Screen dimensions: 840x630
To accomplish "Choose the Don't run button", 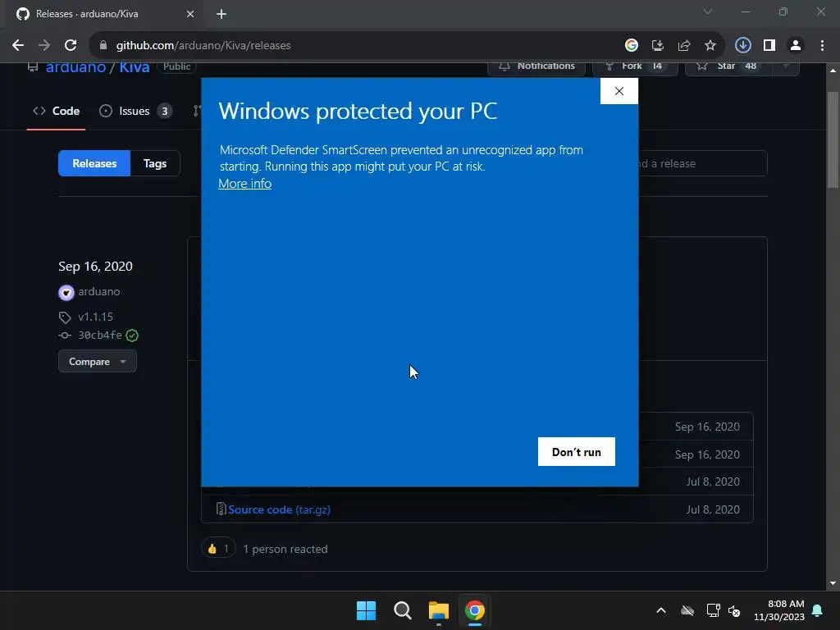I will point(577,452).
